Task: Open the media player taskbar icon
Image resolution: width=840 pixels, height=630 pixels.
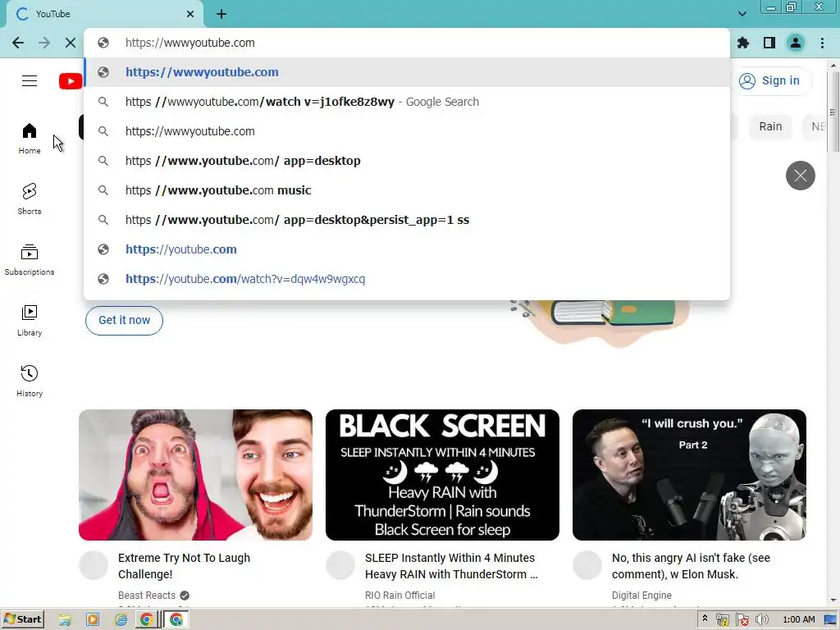Action: pyautogui.click(x=93, y=620)
